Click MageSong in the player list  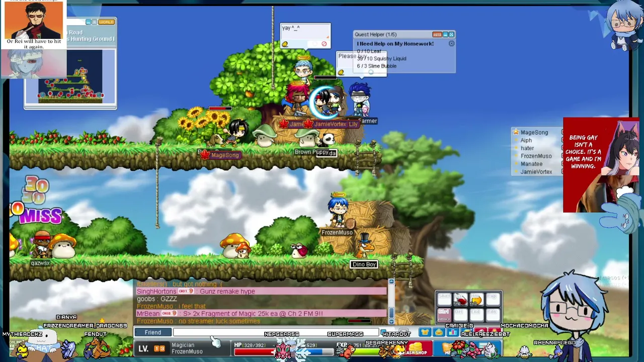534,132
